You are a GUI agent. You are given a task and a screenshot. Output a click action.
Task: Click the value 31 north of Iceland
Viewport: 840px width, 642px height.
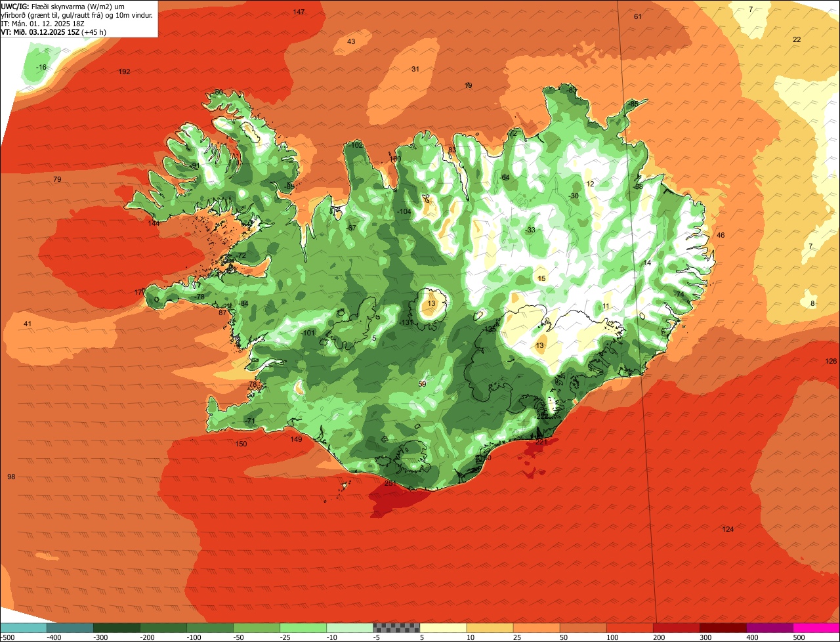point(415,69)
